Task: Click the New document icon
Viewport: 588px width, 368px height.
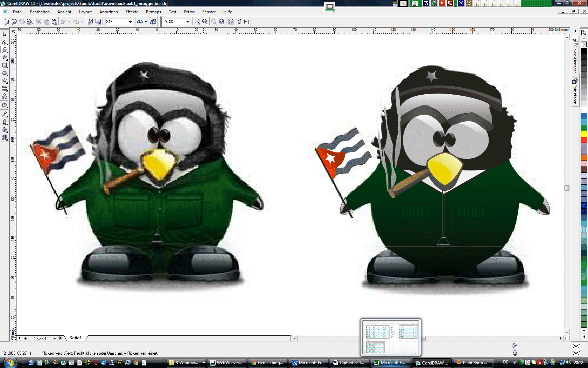Action: [x=7, y=22]
